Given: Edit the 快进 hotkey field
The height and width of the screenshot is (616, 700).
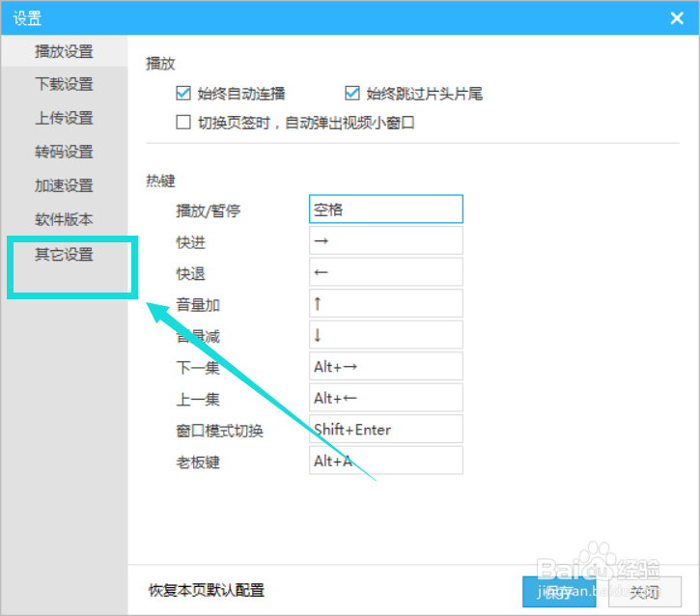Looking at the screenshot, I should pos(386,240).
